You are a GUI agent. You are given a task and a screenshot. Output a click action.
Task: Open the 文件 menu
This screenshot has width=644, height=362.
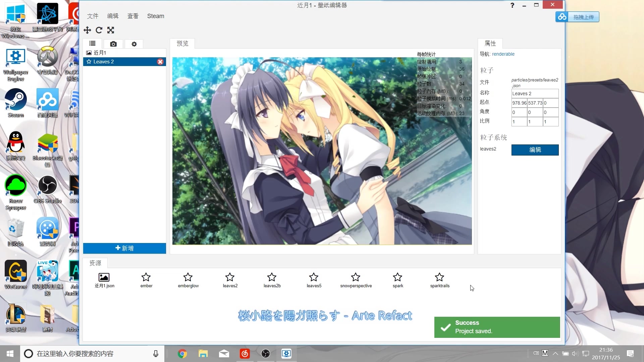(x=93, y=16)
